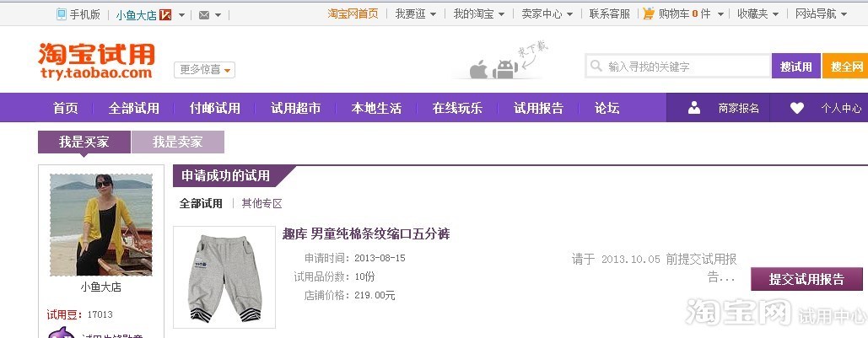Image resolution: width=868 pixels, height=338 pixels.
Task: Click the search keyword input field
Action: point(678,67)
